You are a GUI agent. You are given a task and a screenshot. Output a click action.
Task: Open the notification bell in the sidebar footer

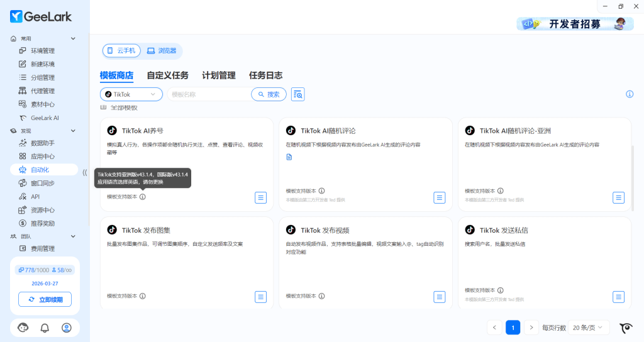pyautogui.click(x=45, y=328)
